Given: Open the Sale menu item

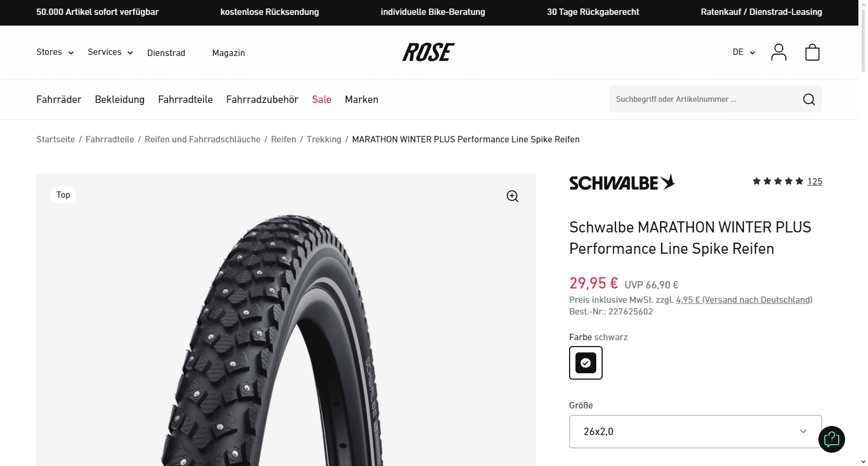Looking at the screenshot, I should click(x=321, y=100).
